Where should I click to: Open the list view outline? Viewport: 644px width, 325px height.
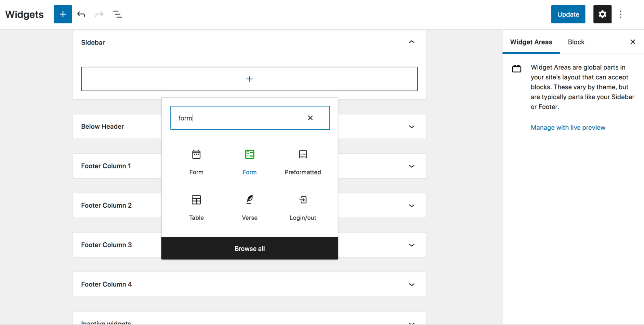click(117, 14)
